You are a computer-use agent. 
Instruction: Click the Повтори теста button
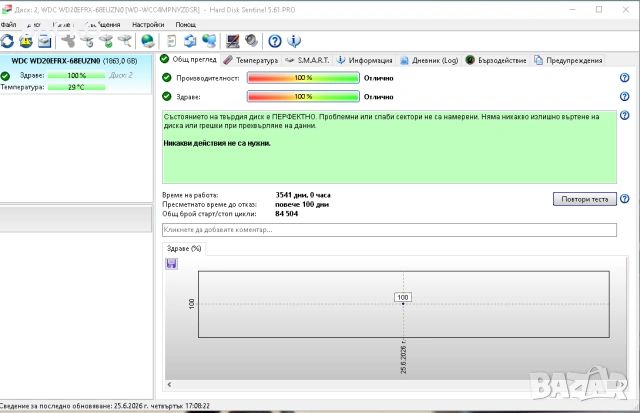click(x=584, y=199)
